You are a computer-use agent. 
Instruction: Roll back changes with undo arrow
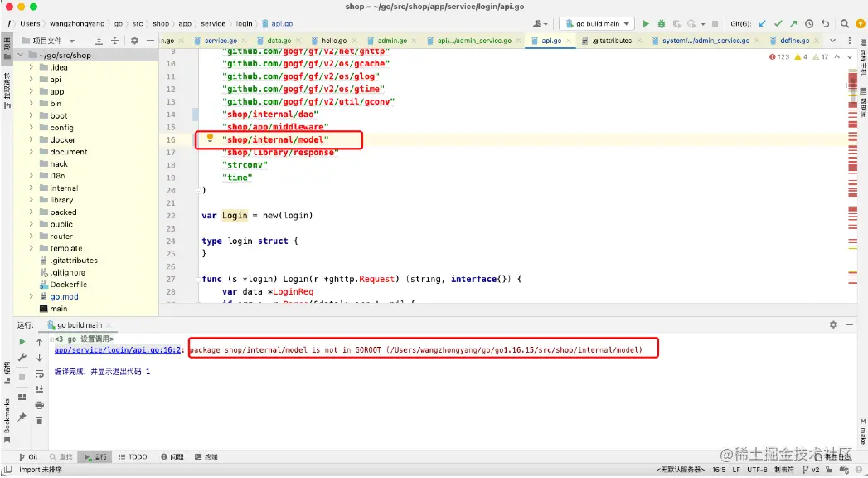coord(826,24)
